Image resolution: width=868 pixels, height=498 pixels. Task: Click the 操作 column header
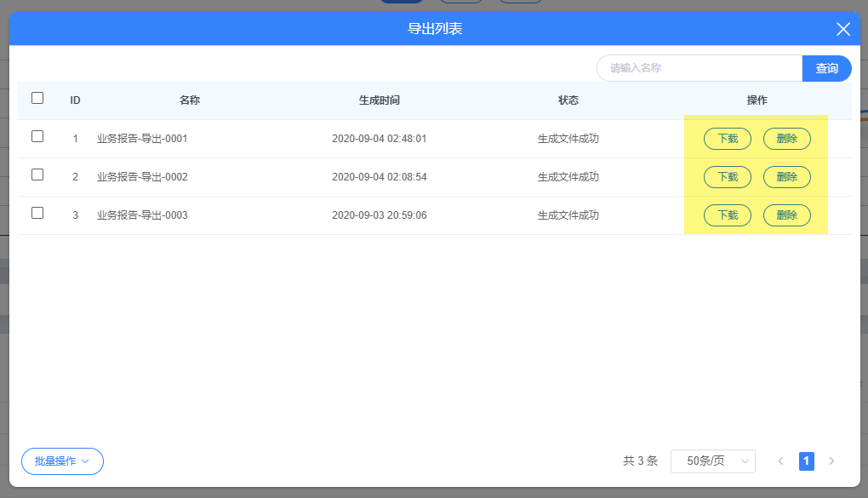click(x=757, y=100)
